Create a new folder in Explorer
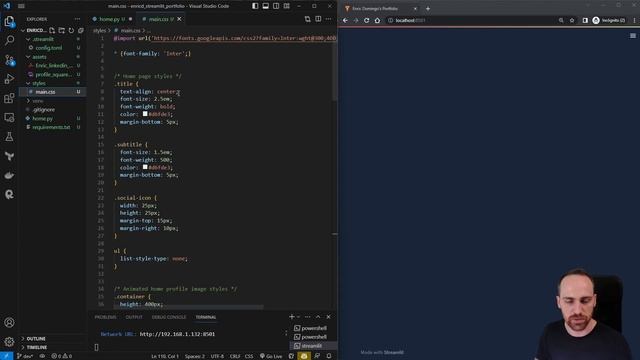The height and width of the screenshot is (360, 640). tap(62, 31)
